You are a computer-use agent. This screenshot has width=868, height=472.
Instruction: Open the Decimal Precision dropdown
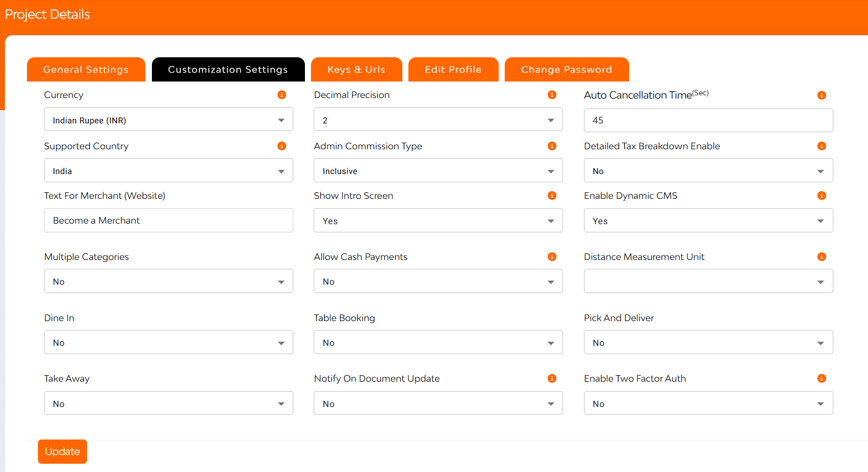click(438, 120)
